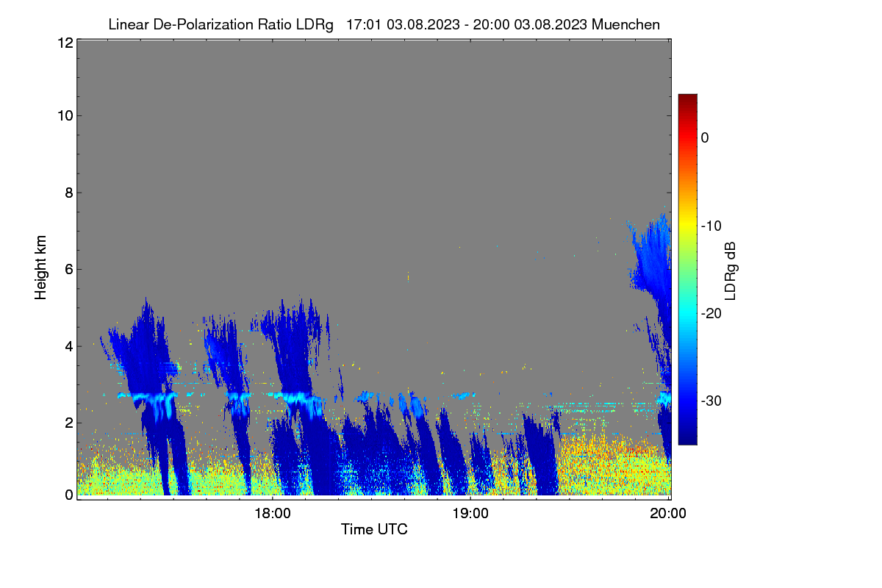The height and width of the screenshot is (588, 882).
Task: Click the height tick label '0' at the axis origin
Action: coord(68,495)
